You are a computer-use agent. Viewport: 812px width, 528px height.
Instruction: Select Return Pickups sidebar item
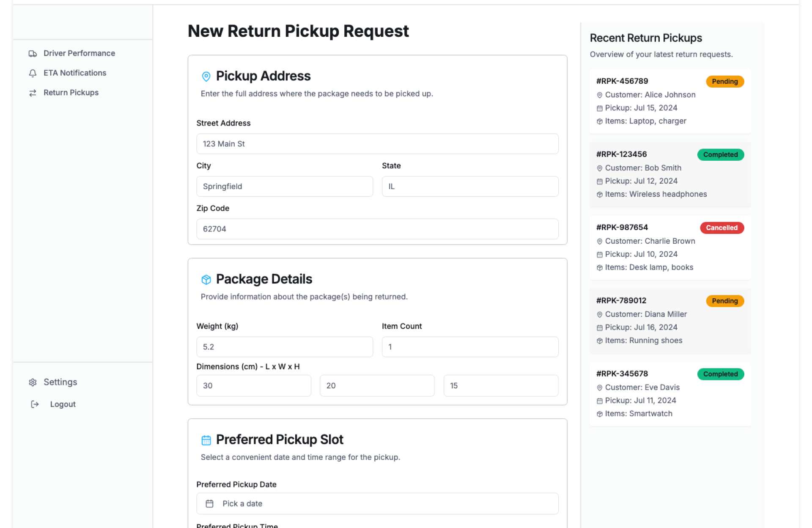click(71, 93)
